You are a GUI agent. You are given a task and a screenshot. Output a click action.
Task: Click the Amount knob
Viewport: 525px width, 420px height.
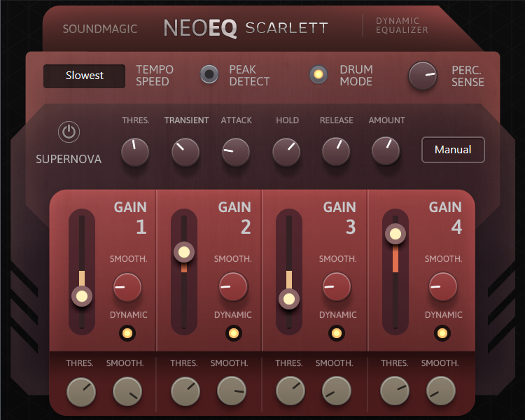pyautogui.click(x=386, y=152)
